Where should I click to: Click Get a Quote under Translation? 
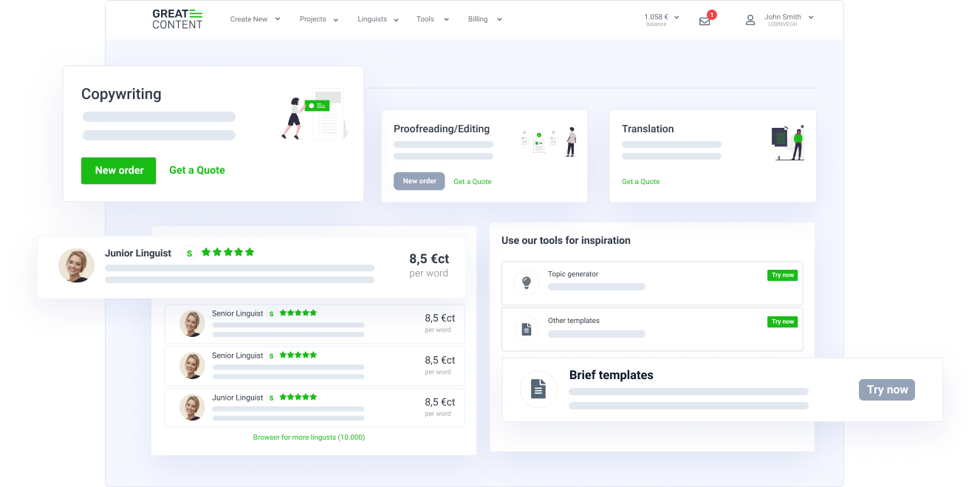[x=640, y=181]
